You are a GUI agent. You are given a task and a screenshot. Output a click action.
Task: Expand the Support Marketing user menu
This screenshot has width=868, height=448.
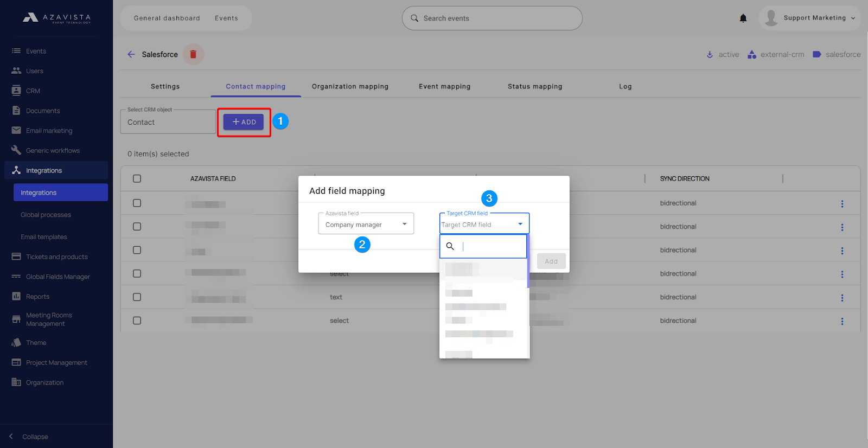pyautogui.click(x=810, y=18)
